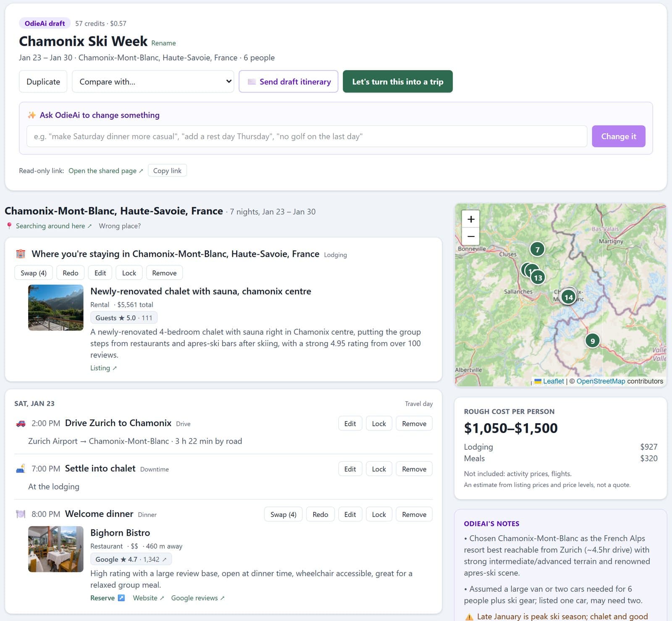Lock the Drive Zurich to Chamonix item

coord(379,424)
